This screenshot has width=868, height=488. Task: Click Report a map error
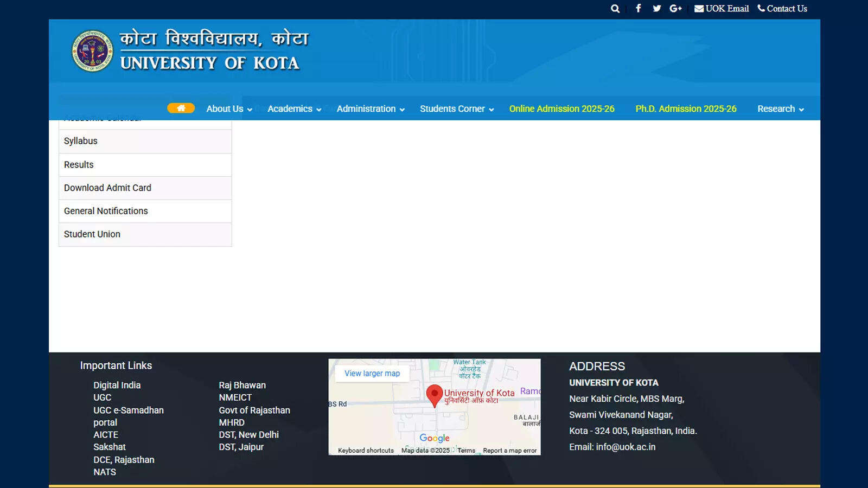tap(510, 451)
